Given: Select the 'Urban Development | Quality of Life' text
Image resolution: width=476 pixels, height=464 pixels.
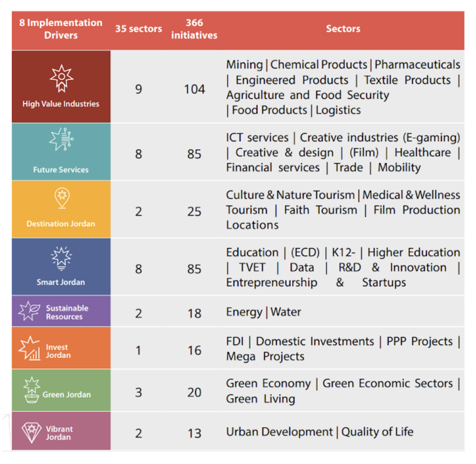Looking at the screenshot, I should [319, 432].
